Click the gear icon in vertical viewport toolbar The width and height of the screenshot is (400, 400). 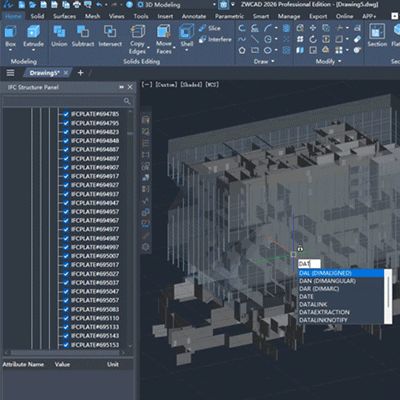(x=146, y=247)
